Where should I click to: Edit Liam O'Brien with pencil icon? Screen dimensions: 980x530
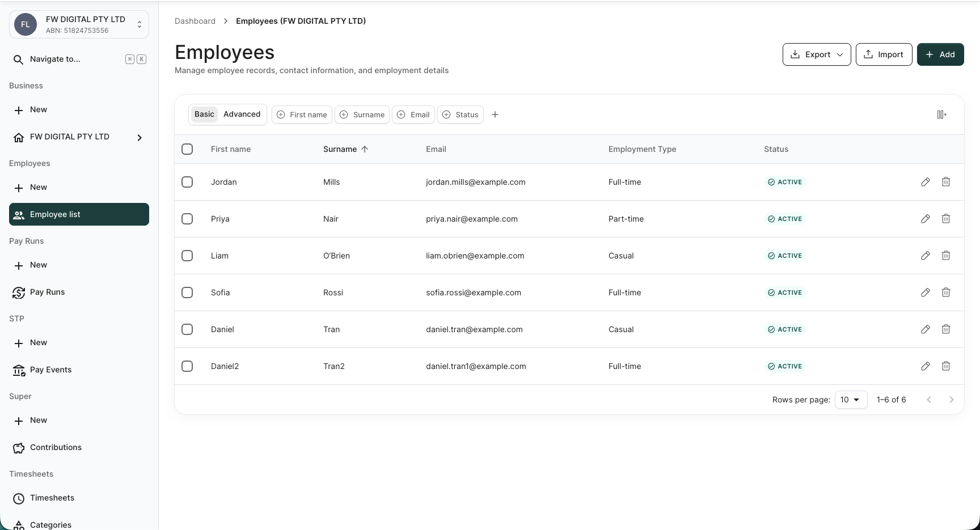[926, 256]
